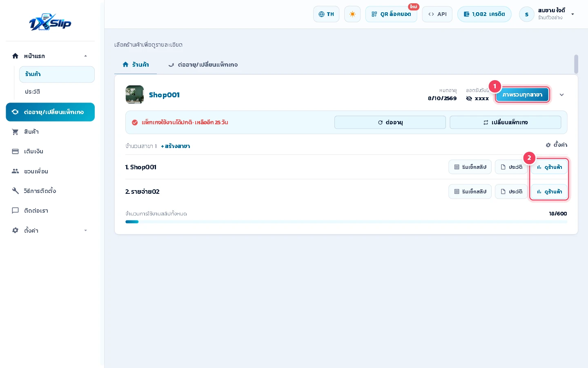Click รีเช็กสลิป for รายจ่าย02 branch
Viewport: 588px width, 368px height.
pyautogui.click(x=470, y=191)
